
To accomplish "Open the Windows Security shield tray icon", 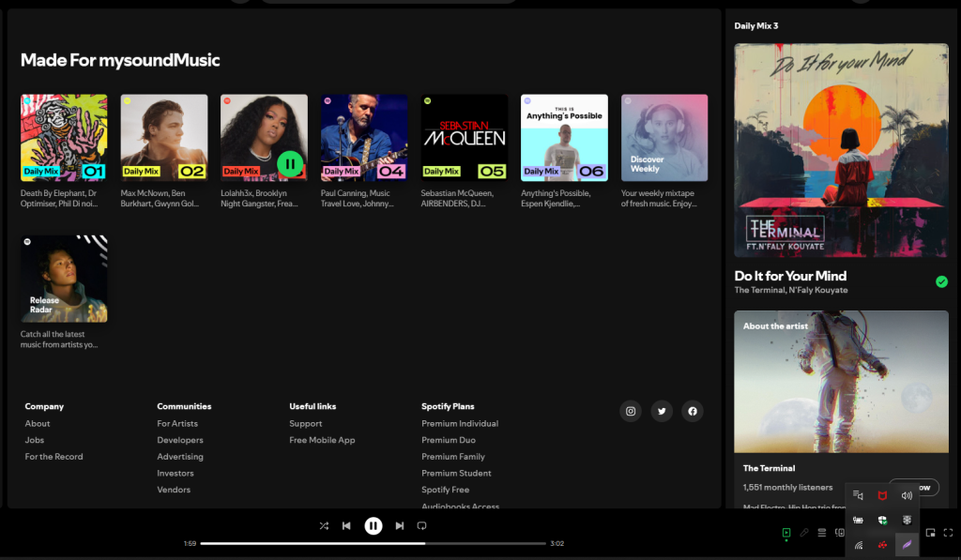I will click(882, 521).
